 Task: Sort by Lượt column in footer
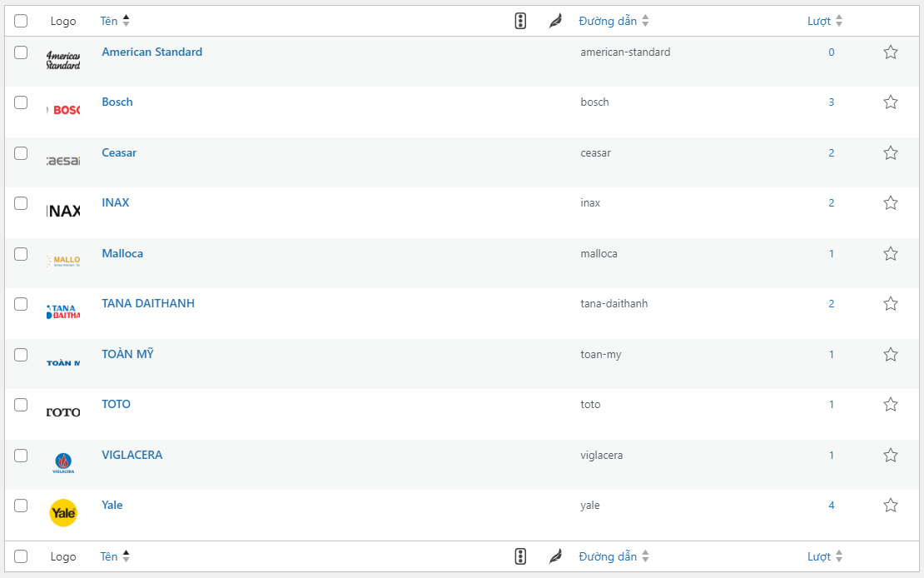(x=825, y=556)
